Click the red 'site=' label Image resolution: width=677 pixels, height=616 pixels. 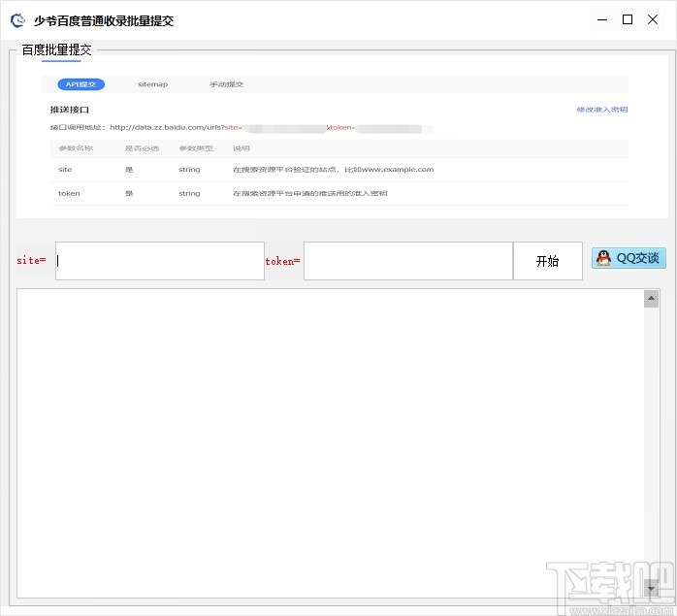pos(31,261)
